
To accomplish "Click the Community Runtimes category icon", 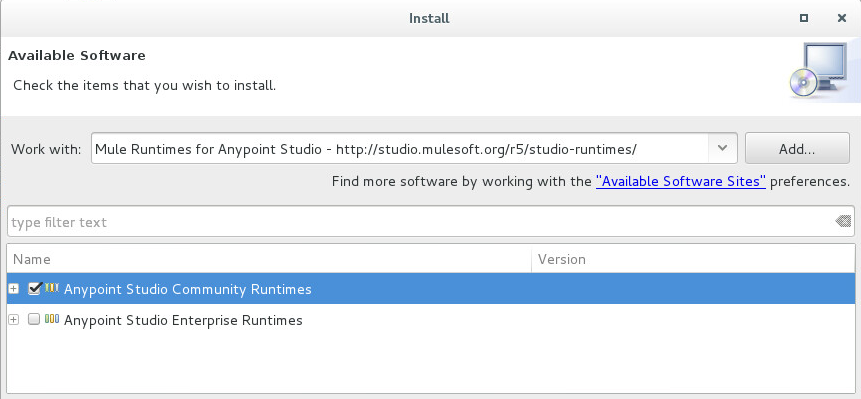I will pos(52,288).
